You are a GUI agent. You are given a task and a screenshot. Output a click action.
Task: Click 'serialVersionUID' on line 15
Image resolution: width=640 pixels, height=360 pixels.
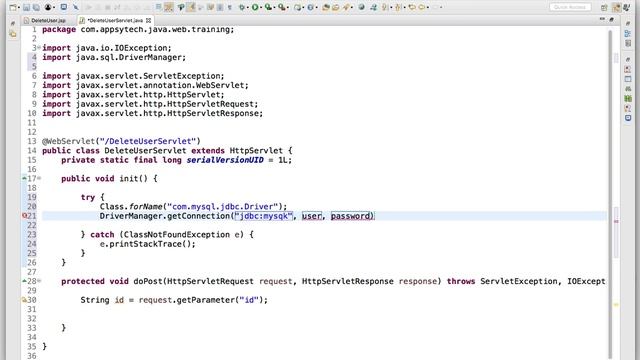pyautogui.click(x=225, y=160)
